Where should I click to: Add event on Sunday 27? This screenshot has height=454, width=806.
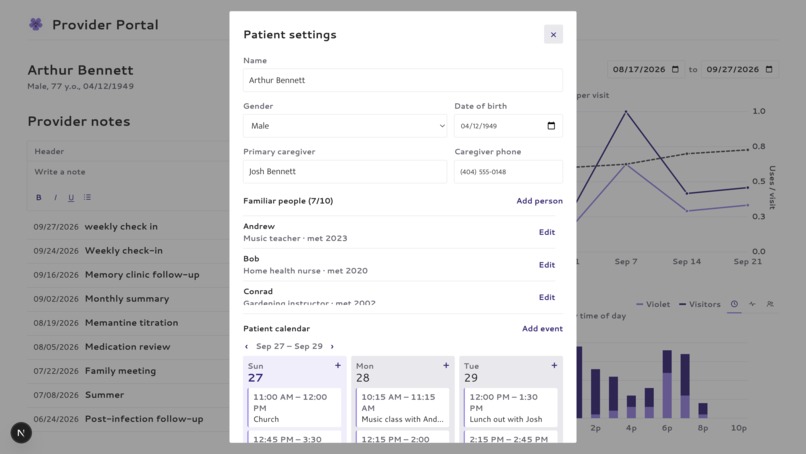tap(338, 366)
